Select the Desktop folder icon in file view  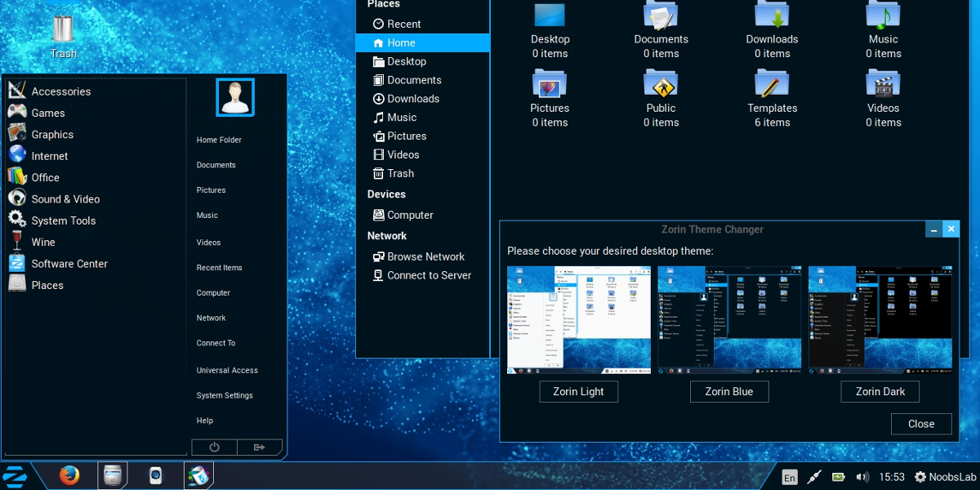[550, 16]
